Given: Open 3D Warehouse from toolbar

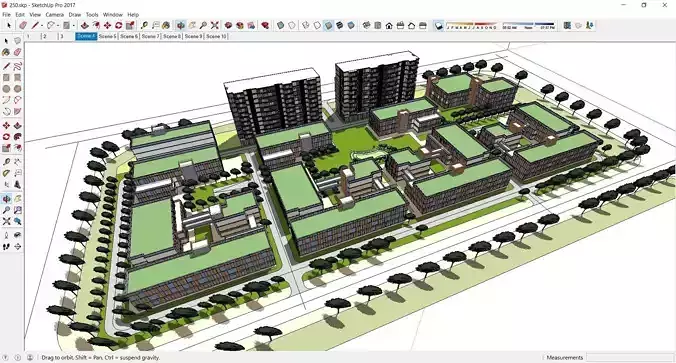Looking at the screenshot, I should (x=228, y=25).
